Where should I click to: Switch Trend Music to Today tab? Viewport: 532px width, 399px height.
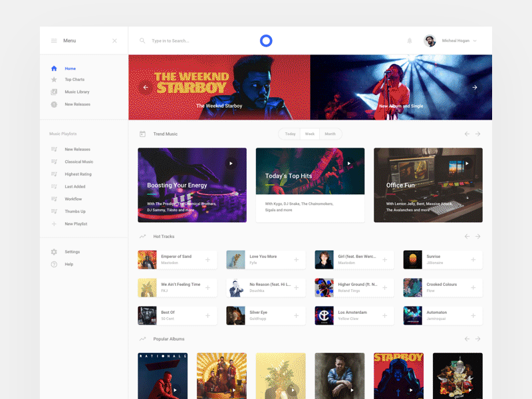[290, 134]
